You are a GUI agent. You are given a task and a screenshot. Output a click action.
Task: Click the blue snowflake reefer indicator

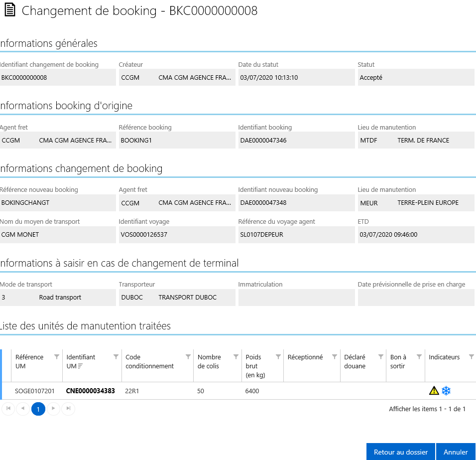point(446,390)
